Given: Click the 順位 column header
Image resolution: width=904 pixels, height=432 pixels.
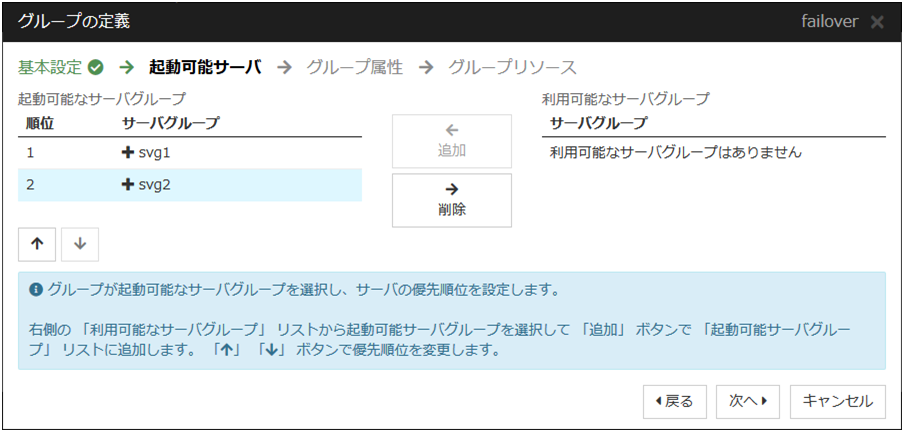Looking at the screenshot, I should 39,124.
